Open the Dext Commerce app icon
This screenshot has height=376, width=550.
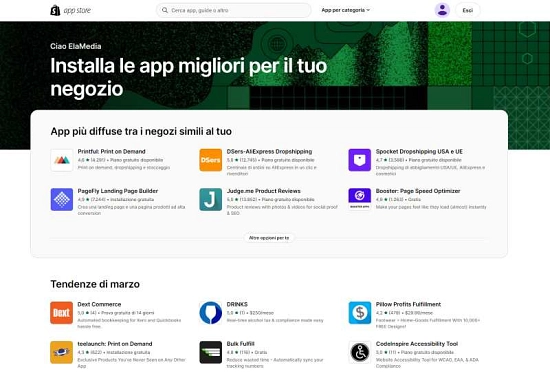point(62,313)
